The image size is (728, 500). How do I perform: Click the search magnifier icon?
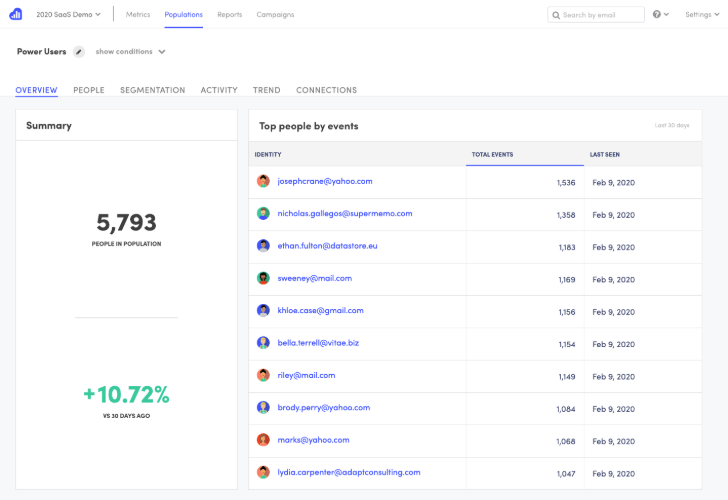pyautogui.click(x=556, y=15)
